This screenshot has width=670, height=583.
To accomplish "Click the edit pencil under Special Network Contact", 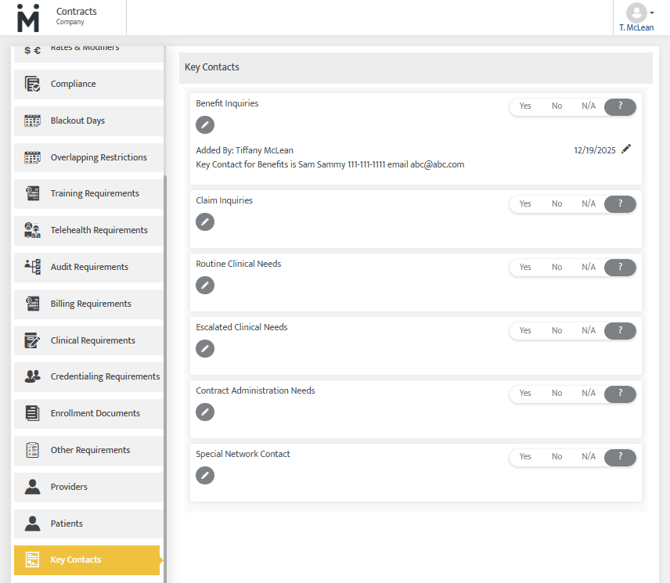I will (205, 476).
